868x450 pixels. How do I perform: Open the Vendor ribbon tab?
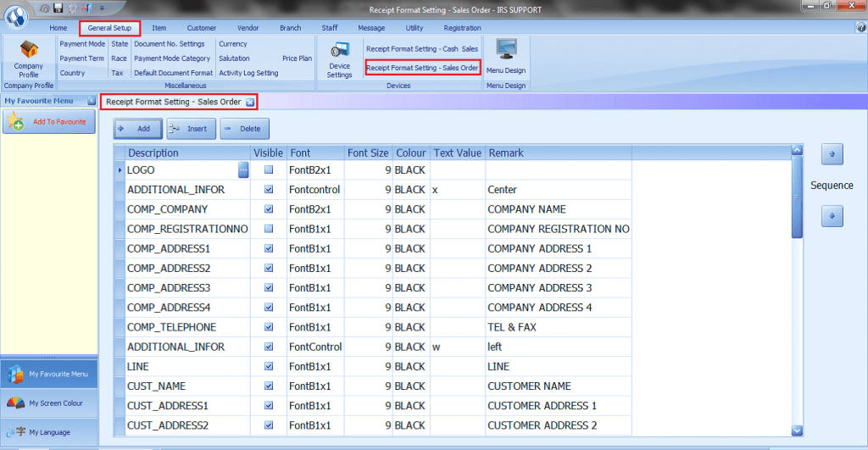[x=248, y=28]
